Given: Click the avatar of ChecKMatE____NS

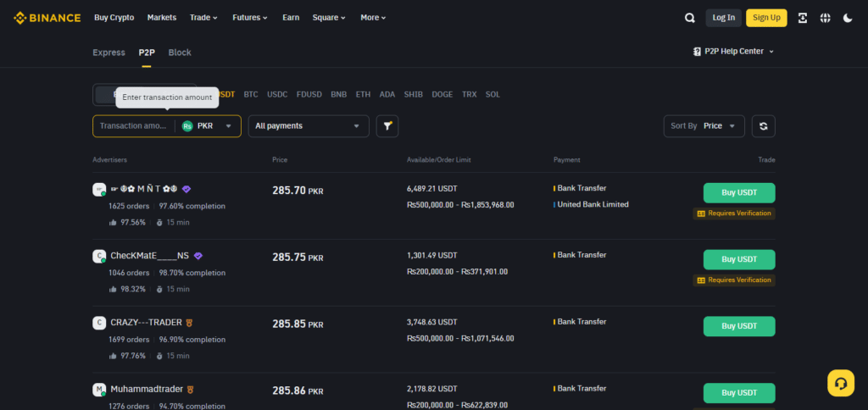Looking at the screenshot, I should coord(99,256).
